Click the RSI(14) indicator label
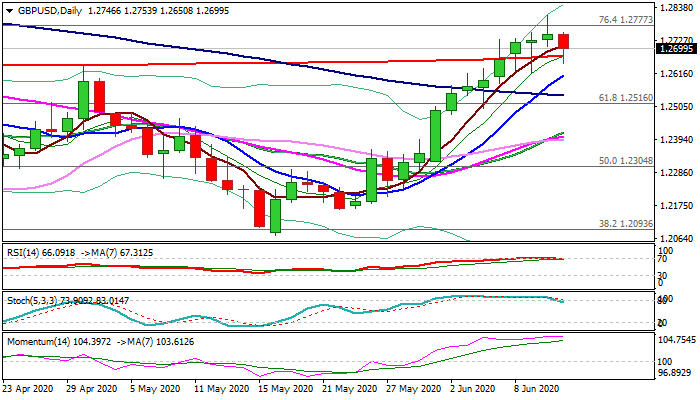The width and height of the screenshot is (700, 400). click(x=30, y=254)
